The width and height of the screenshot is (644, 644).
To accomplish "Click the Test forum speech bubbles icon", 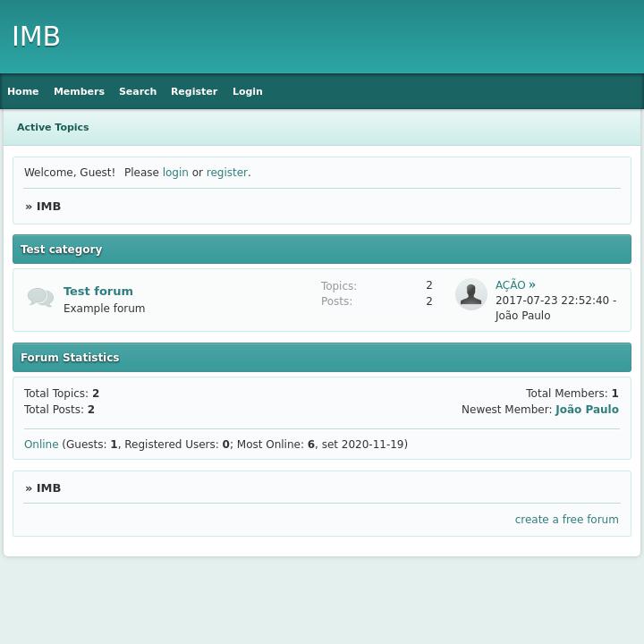I will click(x=40, y=298).
